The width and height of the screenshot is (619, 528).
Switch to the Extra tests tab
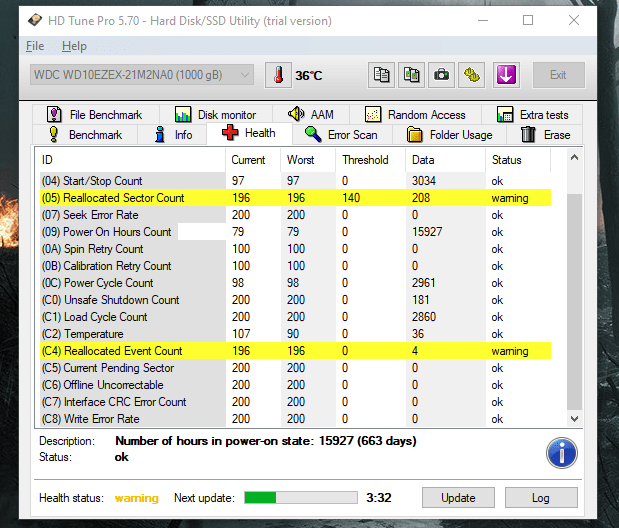pos(532,115)
